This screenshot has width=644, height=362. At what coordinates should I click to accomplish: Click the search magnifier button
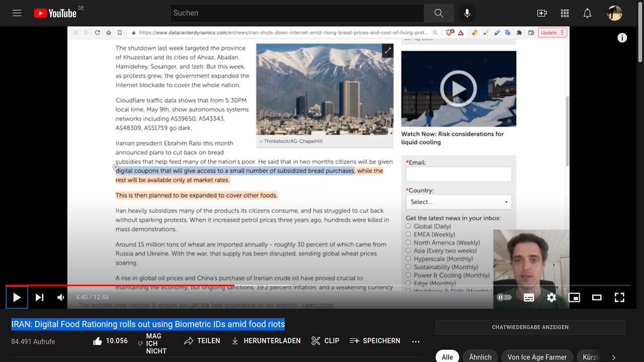click(x=439, y=13)
